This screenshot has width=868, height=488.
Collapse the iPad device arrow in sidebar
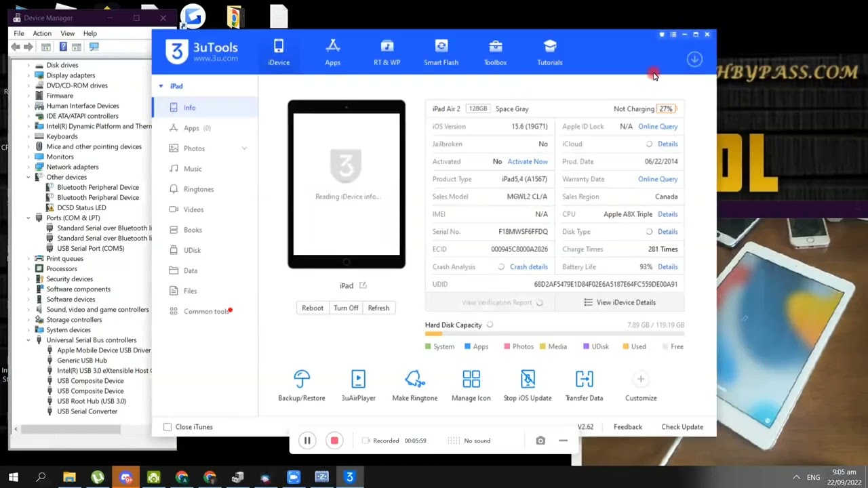click(x=161, y=86)
